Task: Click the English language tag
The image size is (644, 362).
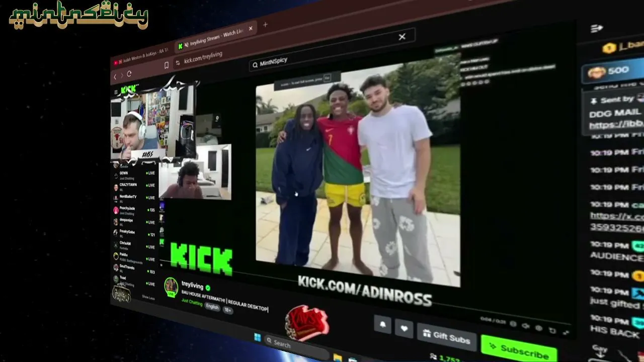Action: click(x=212, y=307)
